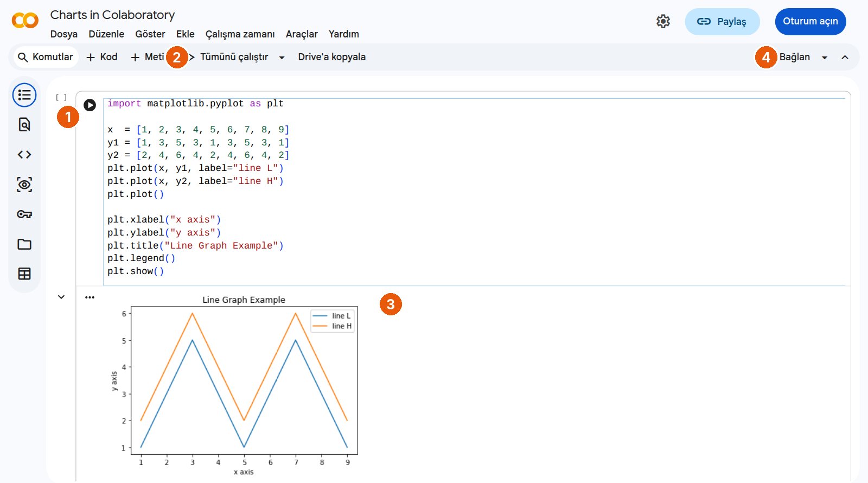Image resolution: width=868 pixels, height=483 pixels.
Task: Open the Komutlar command search
Action: pyautogui.click(x=46, y=57)
